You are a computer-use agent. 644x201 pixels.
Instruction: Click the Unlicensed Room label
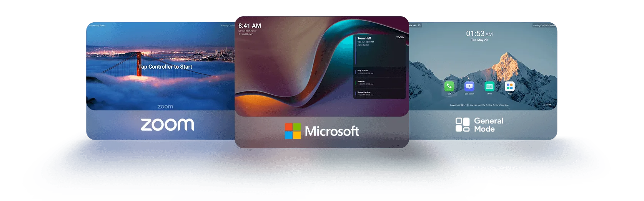pos(97,26)
